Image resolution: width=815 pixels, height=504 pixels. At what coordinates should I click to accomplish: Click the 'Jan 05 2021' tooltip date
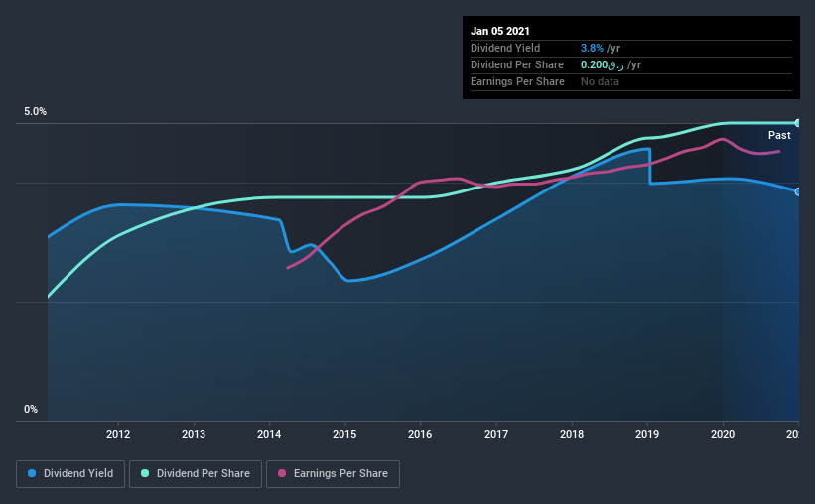(x=500, y=31)
